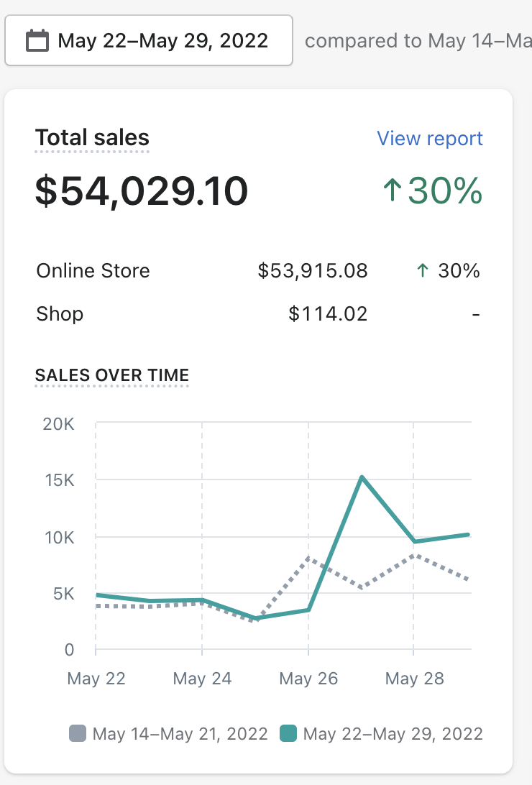Click the teal line peak near 15K
The width and height of the screenshot is (532, 785).
pyautogui.click(x=362, y=477)
